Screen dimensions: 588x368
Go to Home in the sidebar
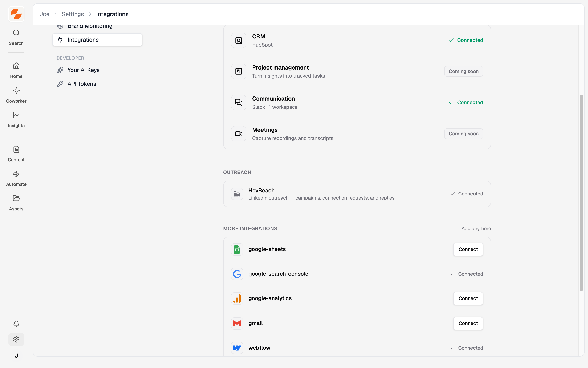pos(16,70)
